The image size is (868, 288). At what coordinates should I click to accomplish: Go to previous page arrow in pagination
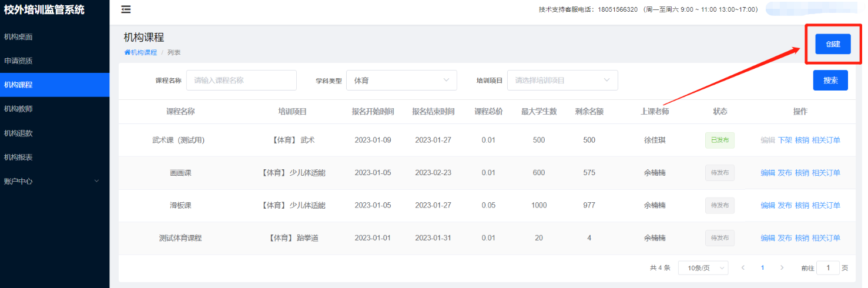tap(743, 267)
